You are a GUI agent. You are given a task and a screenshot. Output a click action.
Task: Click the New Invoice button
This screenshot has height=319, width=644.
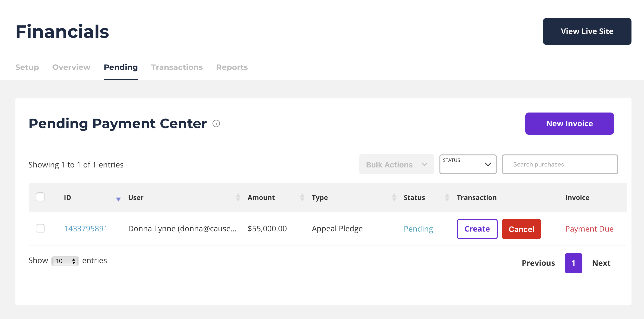point(569,124)
